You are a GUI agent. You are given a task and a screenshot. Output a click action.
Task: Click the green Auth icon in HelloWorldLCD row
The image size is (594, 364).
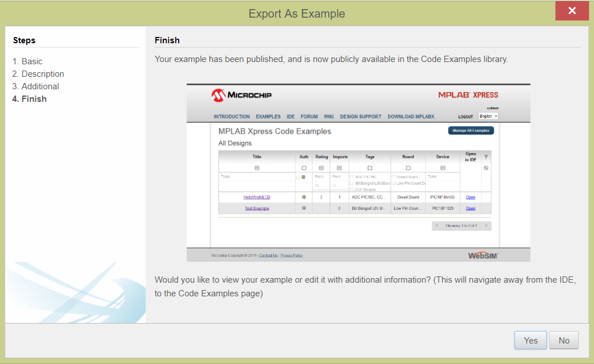(x=304, y=197)
